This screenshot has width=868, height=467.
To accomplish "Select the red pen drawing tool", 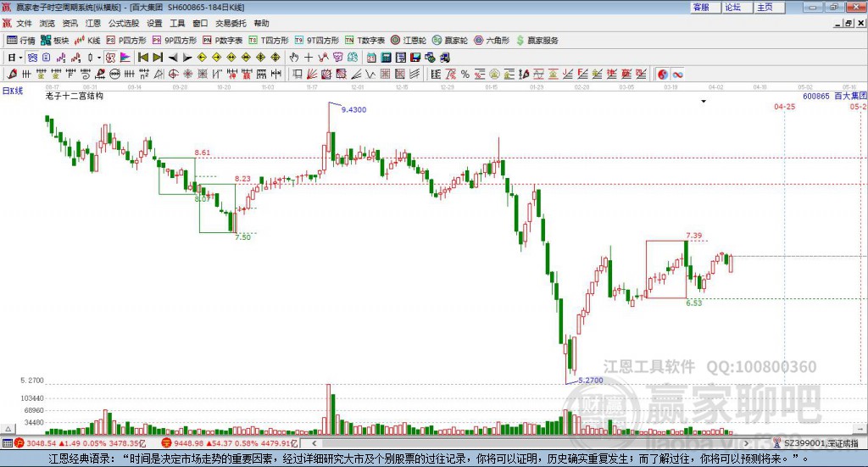I will pyautogui.click(x=12, y=74).
